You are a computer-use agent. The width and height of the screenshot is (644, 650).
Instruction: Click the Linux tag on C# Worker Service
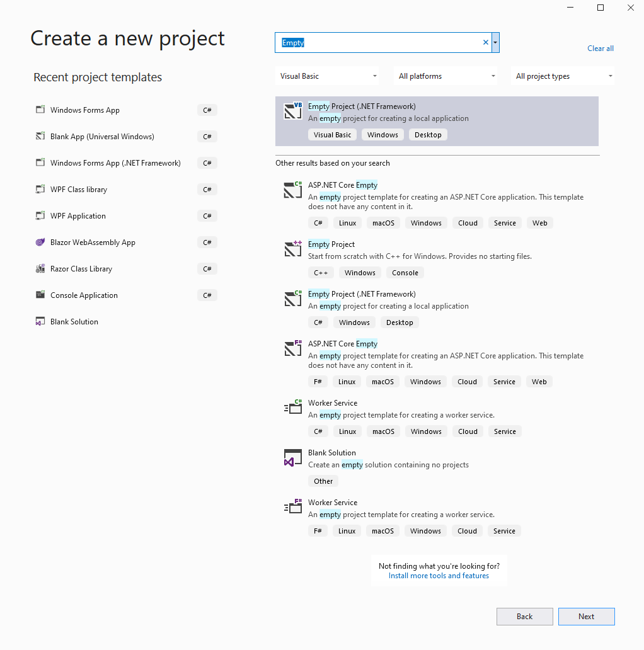pos(347,431)
